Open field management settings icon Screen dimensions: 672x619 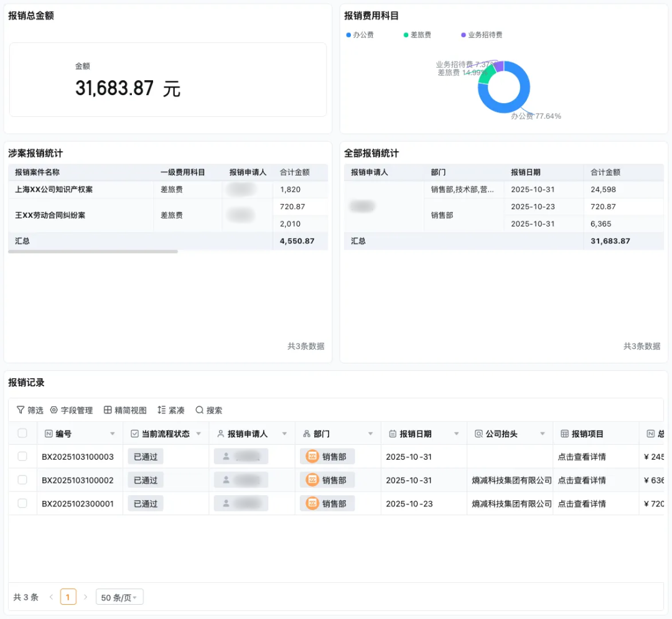click(54, 410)
